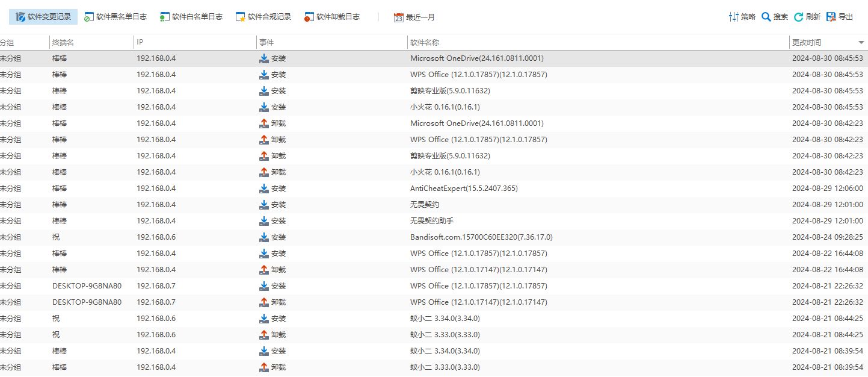Go to the 软件卸载日志 tab
Image resolution: width=868 pixels, height=377 pixels.
[332, 17]
